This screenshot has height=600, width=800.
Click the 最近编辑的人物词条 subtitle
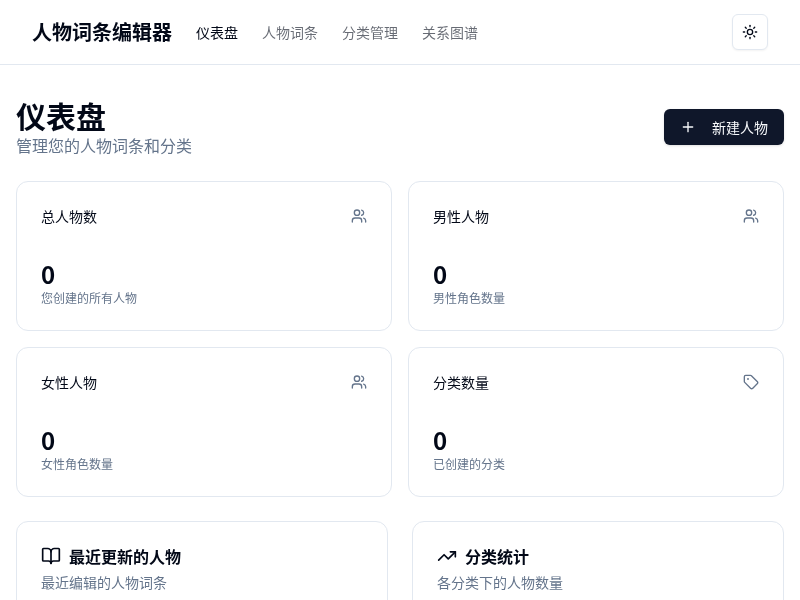pos(104,583)
